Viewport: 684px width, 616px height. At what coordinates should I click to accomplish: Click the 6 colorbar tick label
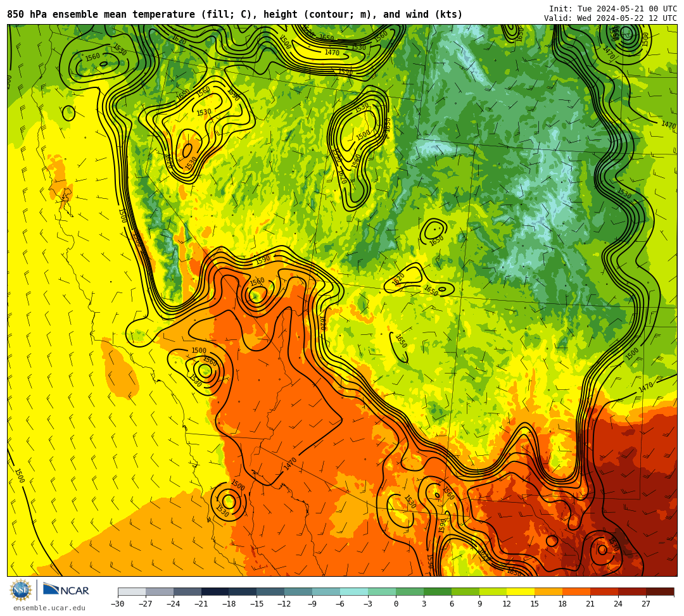pos(452,604)
